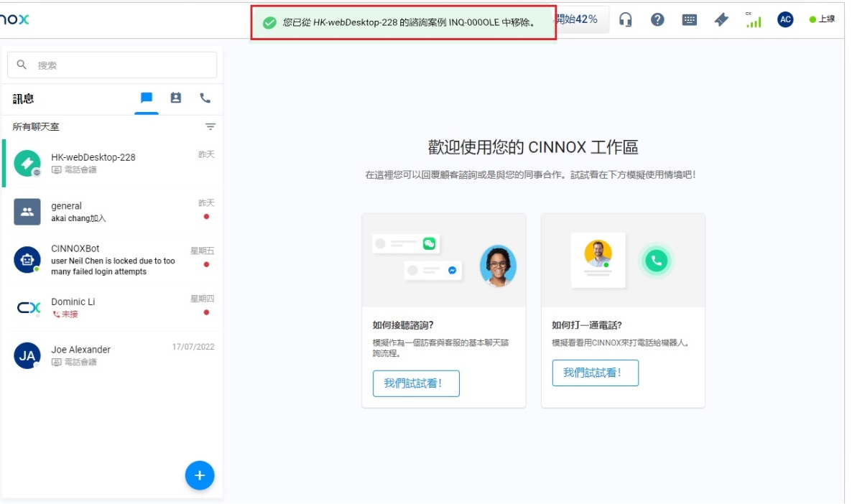
Task: Open the chat room filter icon
Action: click(x=210, y=126)
